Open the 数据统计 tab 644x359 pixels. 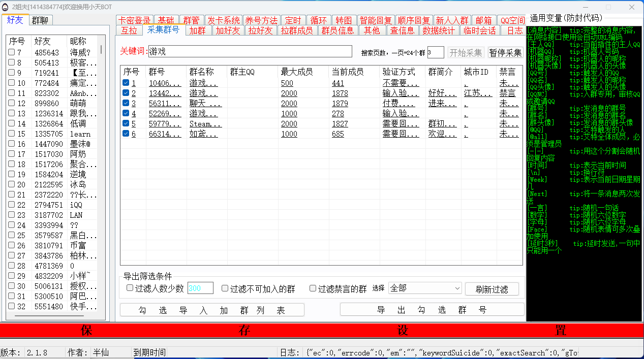(439, 30)
